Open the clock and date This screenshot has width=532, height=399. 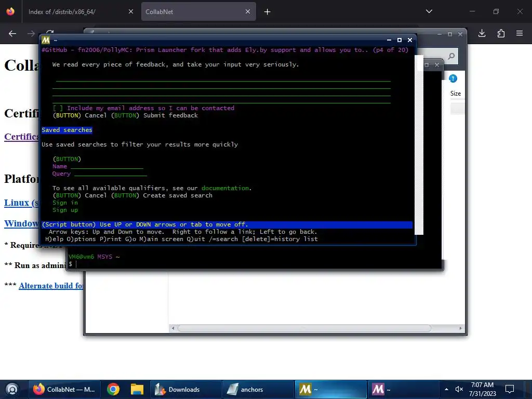[x=483, y=389]
